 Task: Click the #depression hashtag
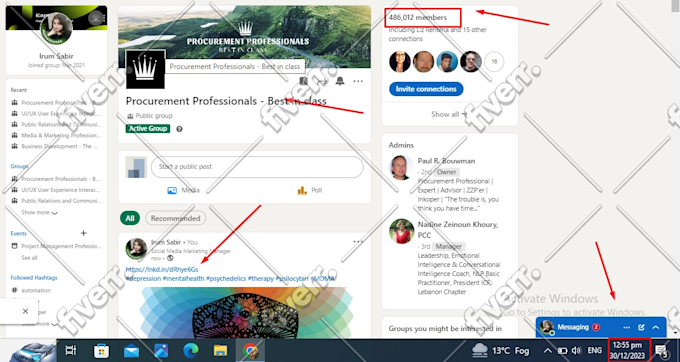[x=143, y=278]
